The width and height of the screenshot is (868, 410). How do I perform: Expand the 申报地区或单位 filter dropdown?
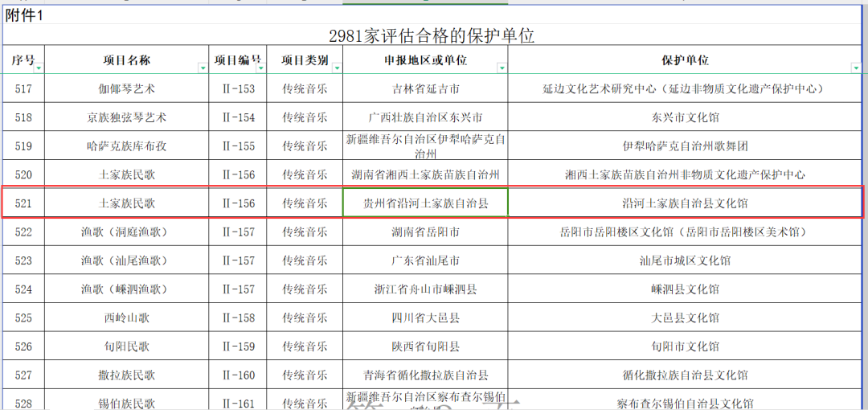coord(502,68)
